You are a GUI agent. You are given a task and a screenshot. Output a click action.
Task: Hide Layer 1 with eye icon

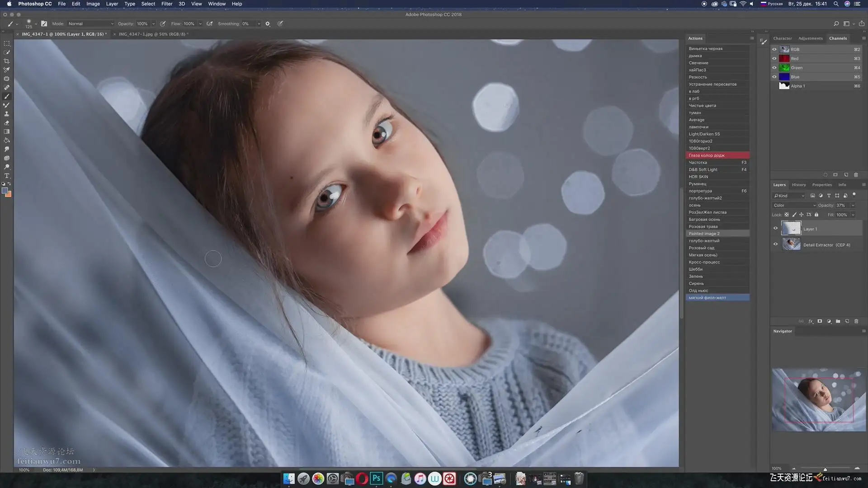pyautogui.click(x=775, y=228)
